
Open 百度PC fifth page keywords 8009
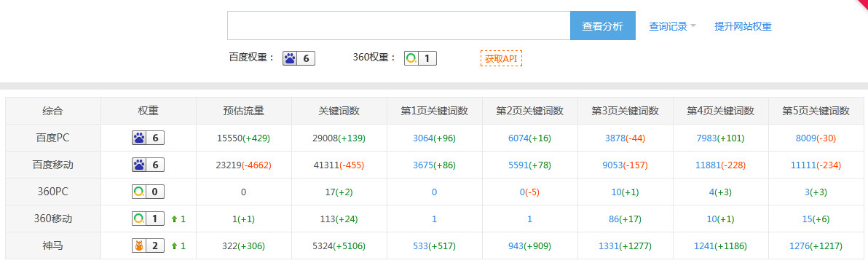tap(805, 138)
